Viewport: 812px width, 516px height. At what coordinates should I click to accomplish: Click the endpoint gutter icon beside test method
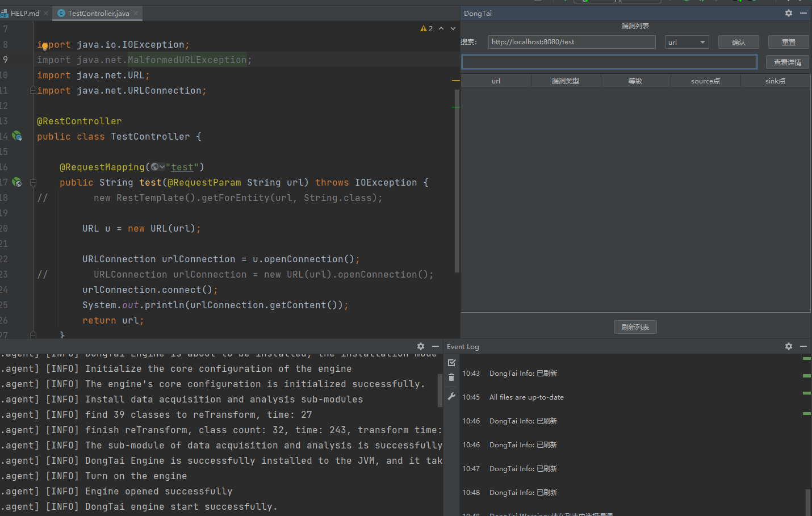point(17,182)
